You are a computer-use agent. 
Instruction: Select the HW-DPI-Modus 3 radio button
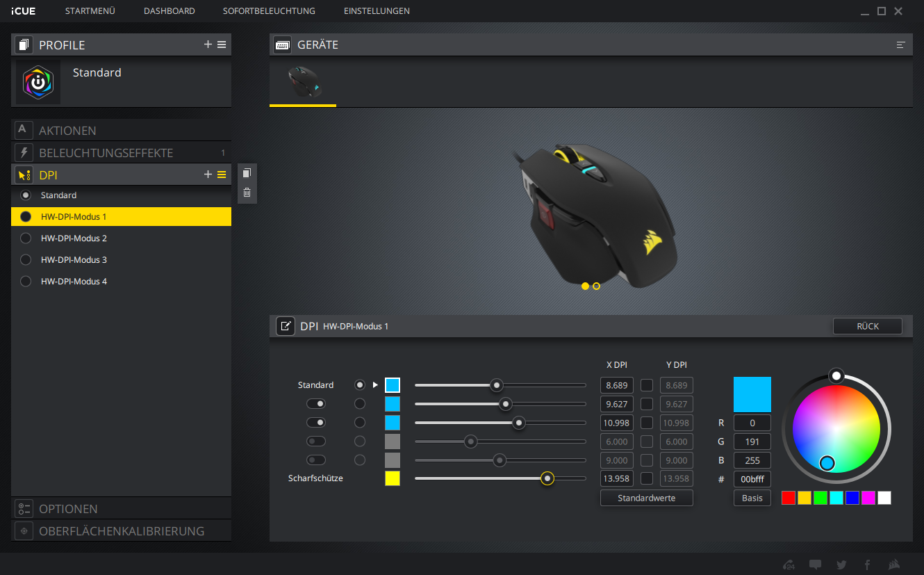pos(26,260)
